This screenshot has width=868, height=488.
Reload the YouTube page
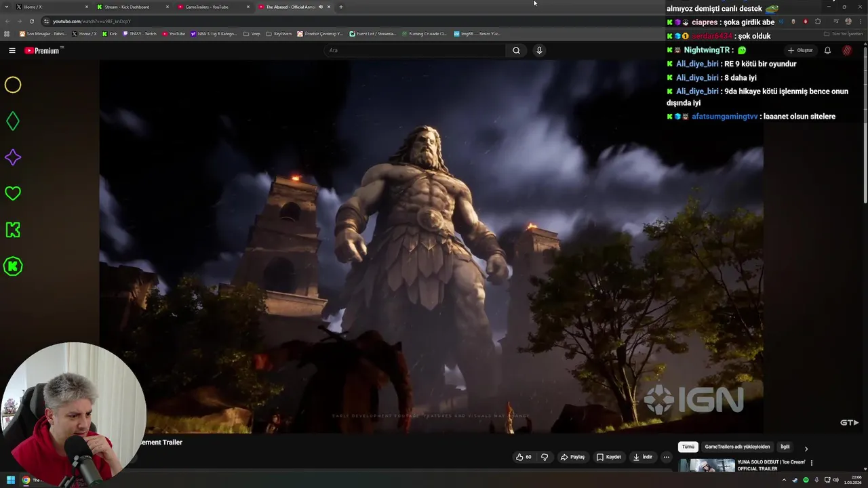pos(31,21)
